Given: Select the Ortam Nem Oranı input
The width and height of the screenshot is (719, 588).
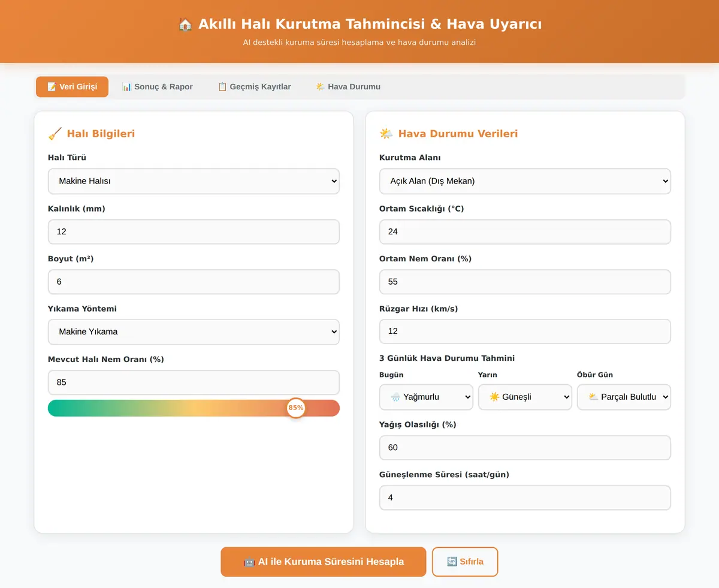Looking at the screenshot, I should coord(525,282).
